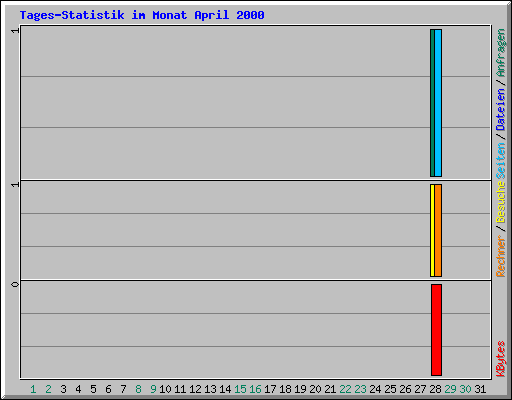Viewport: 512px width, 400px height.
Task: Click day label 26 on the x-axis
Action: point(405,389)
